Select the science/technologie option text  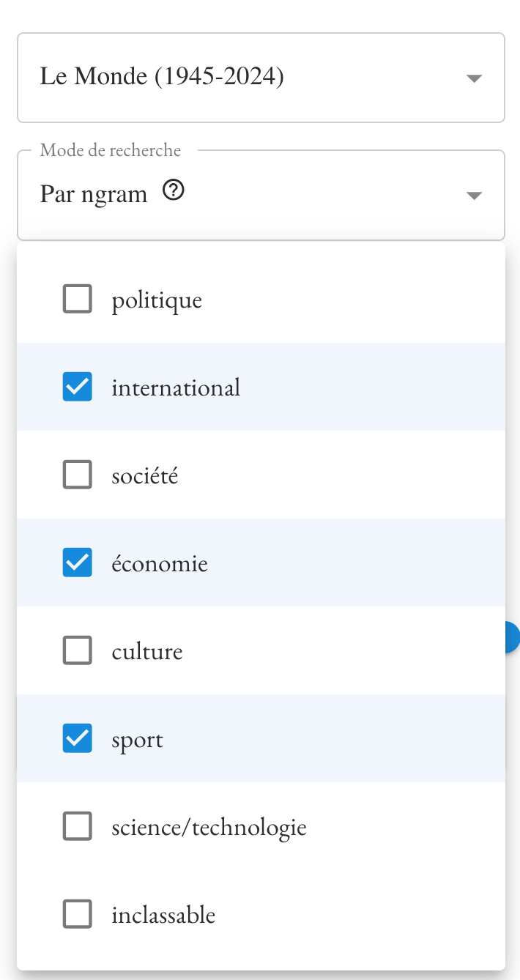pyautogui.click(x=209, y=828)
